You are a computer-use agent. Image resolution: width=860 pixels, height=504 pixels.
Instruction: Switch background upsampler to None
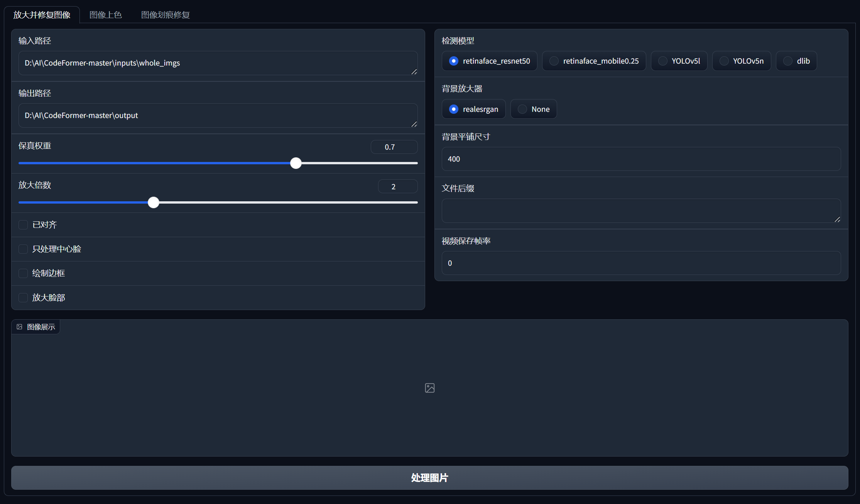tap(522, 109)
